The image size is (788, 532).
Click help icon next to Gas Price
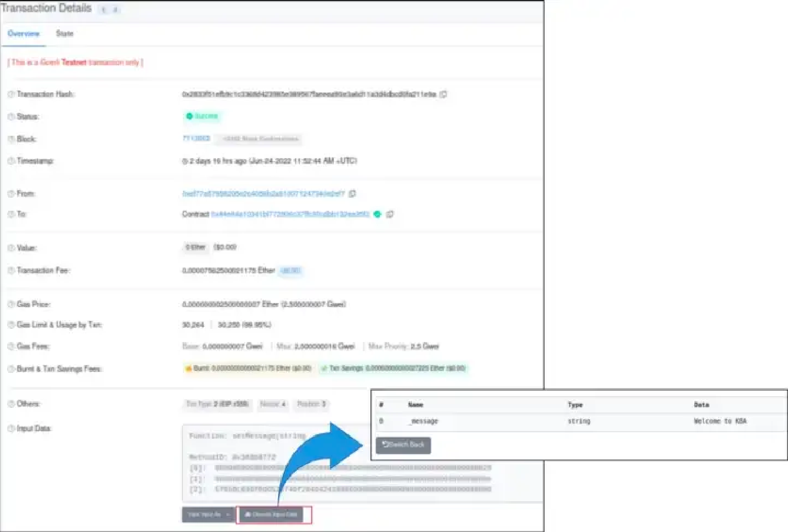11,305
